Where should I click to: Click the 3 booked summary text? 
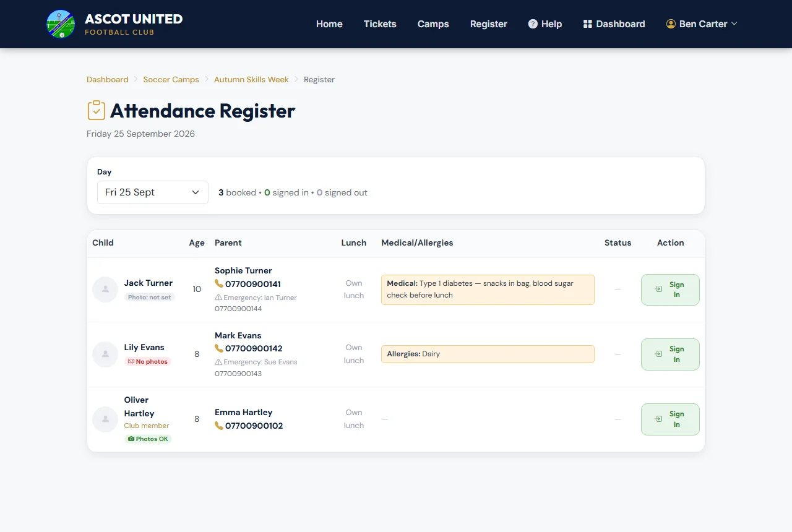point(237,192)
